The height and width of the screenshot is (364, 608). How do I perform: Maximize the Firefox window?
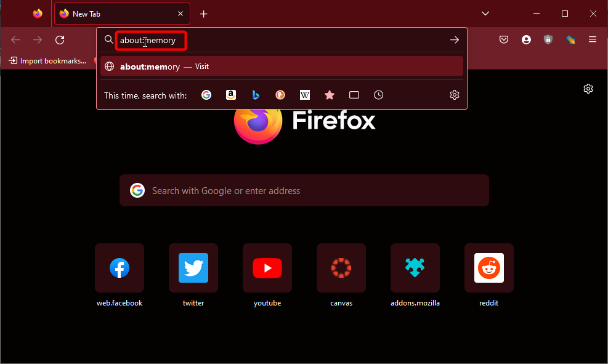tap(565, 14)
